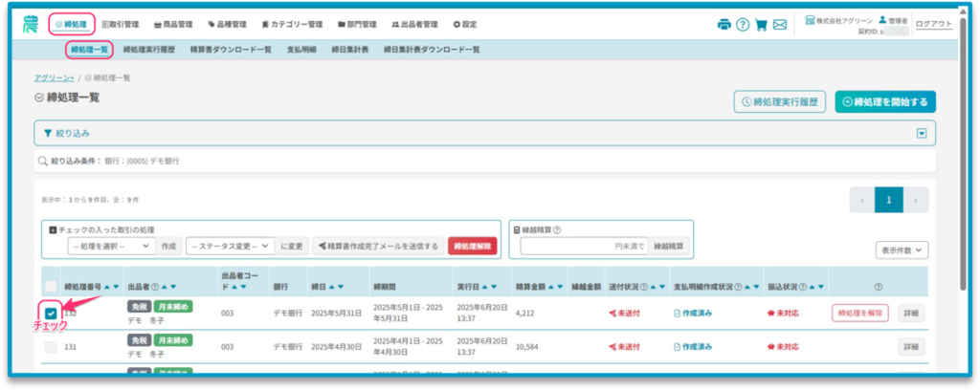Click 締処理を解除 button in row 132
The image size is (980, 390).
coord(860,313)
